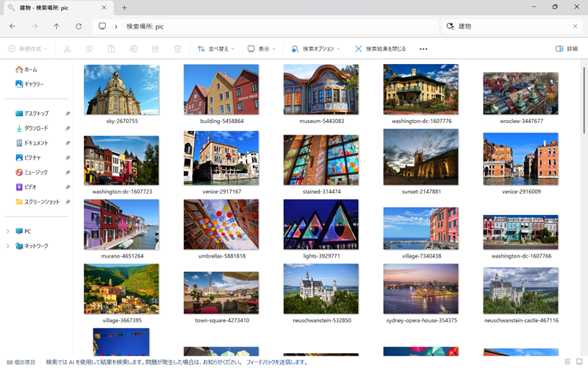Open the 検索オプション dropdown
588x368 pixels.
(315, 49)
